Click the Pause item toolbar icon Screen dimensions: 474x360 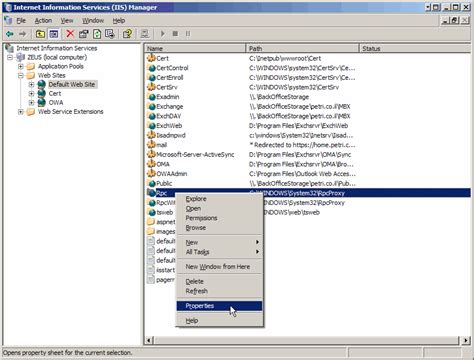point(188,34)
